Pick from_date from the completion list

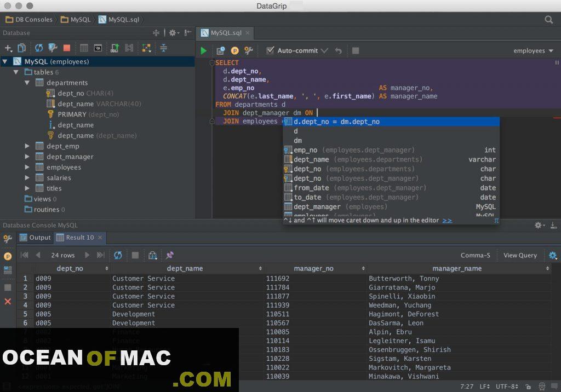(391, 188)
